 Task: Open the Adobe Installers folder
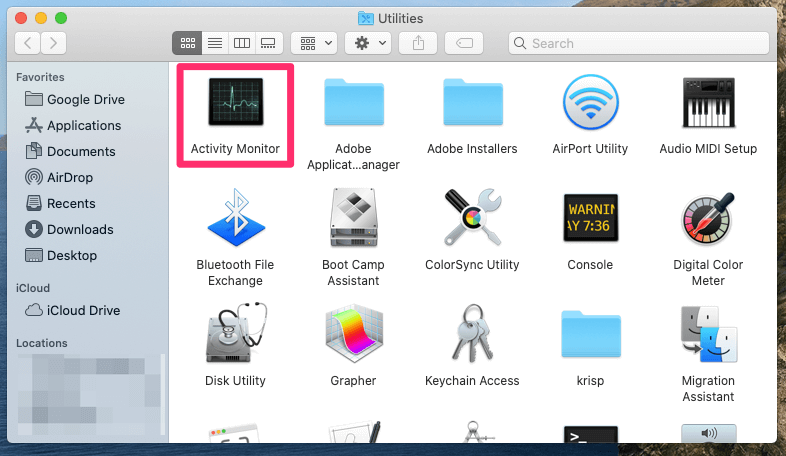coord(473,102)
